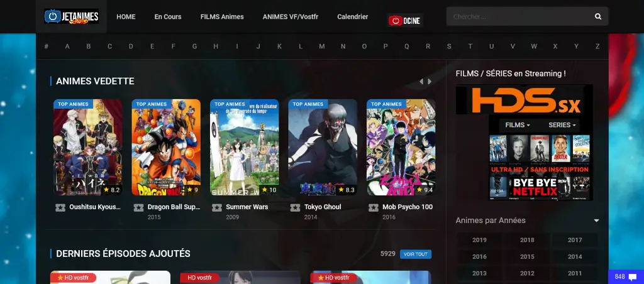644x284 pixels.
Task: Filter animes by the # symbol
Action: coord(46,46)
